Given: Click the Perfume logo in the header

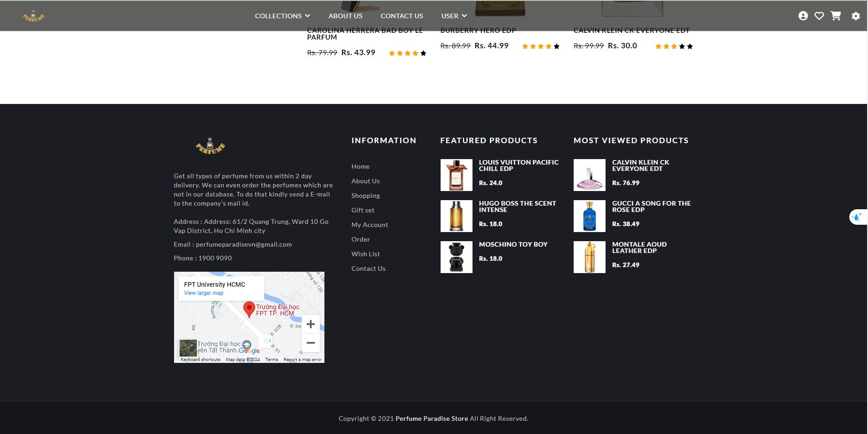Looking at the screenshot, I should pos(34,16).
